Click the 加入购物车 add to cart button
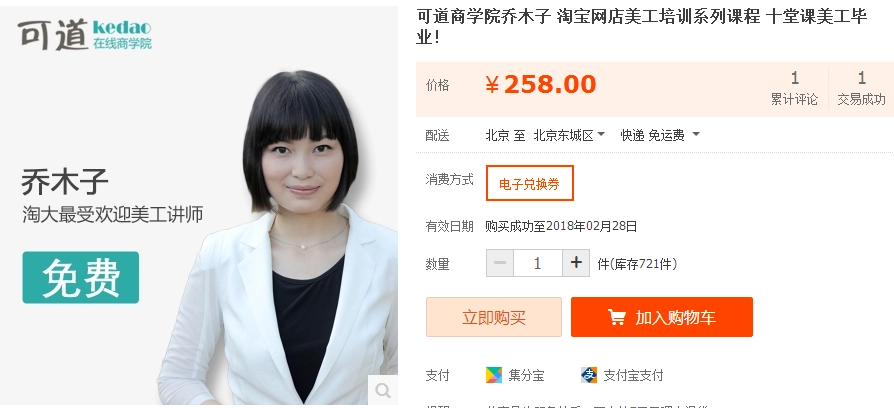894x408 pixels. [x=661, y=317]
